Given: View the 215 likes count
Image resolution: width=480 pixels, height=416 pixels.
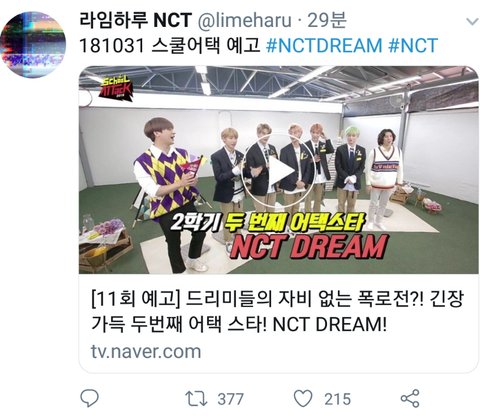Looking at the screenshot, I should 338,399.
